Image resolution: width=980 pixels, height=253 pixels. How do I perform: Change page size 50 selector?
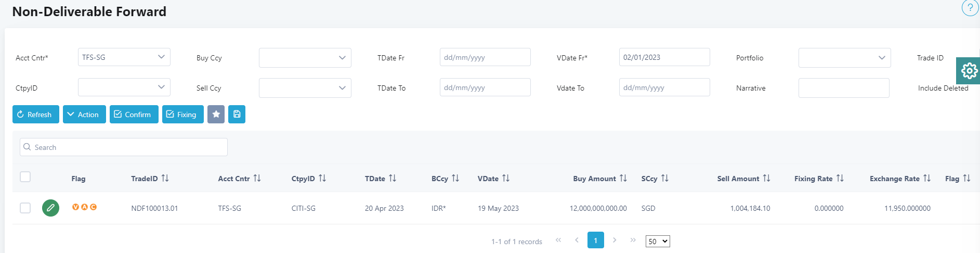[x=658, y=241]
